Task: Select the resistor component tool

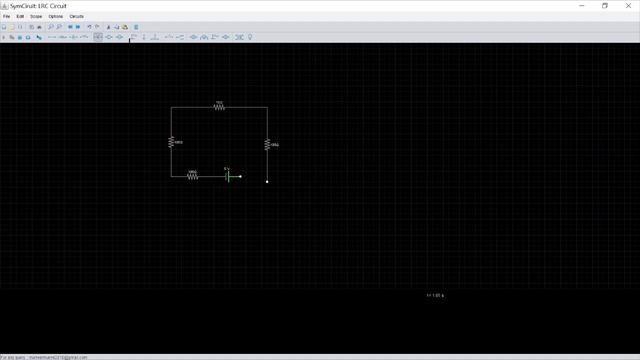Action: pyautogui.click(x=62, y=37)
